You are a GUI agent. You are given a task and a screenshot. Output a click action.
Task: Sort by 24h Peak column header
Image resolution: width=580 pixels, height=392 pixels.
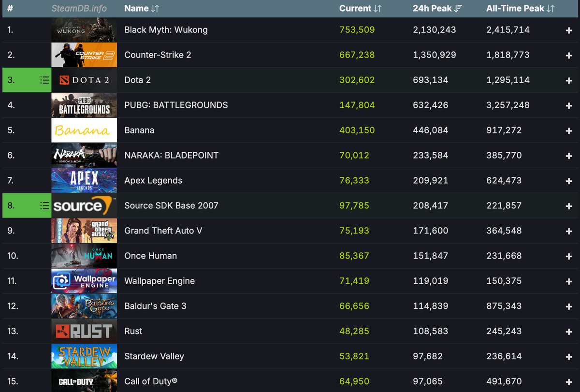point(438,8)
